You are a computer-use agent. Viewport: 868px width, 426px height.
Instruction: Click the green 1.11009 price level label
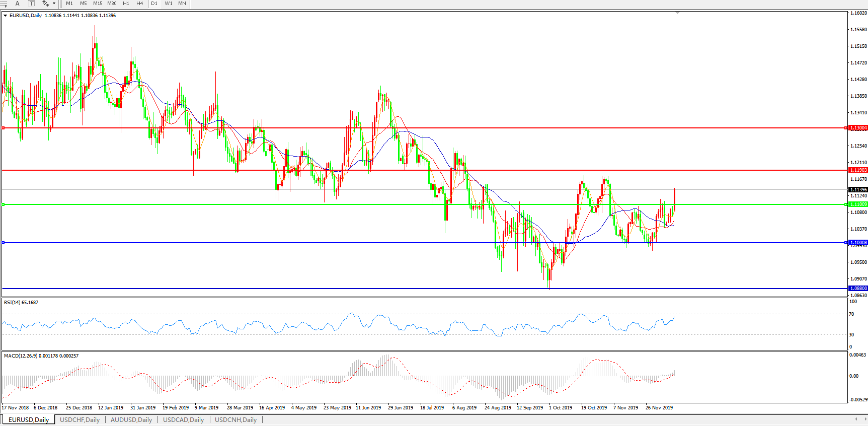tap(858, 204)
